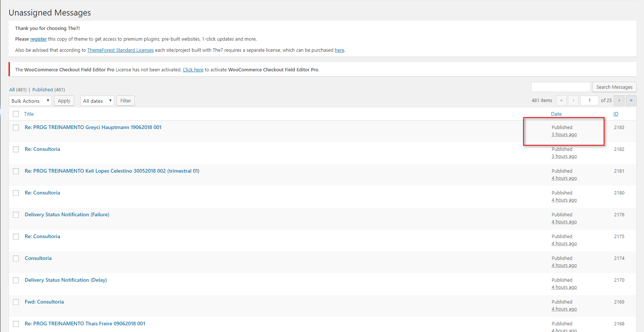Click the Apply bulk action button
The height and width of the screenshot is (332, 644).
64,101
